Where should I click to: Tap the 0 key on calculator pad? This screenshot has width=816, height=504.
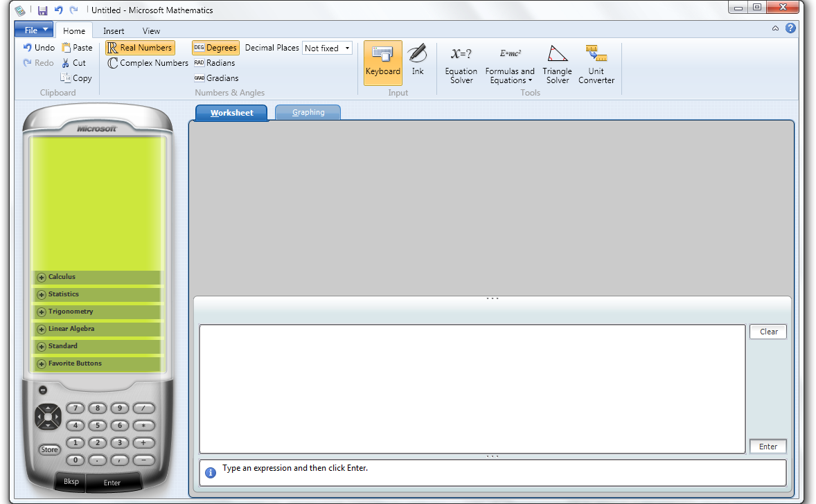click(x=76, y=460)
